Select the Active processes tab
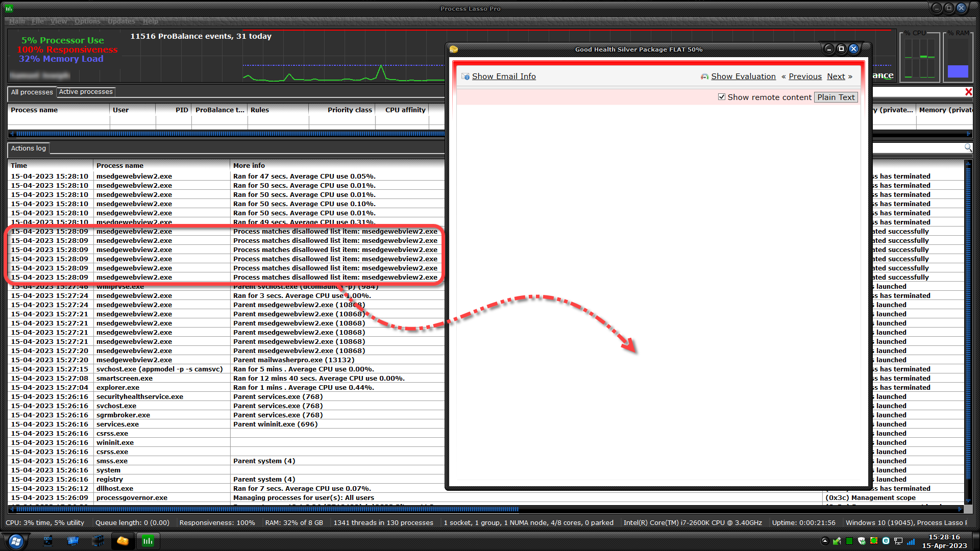Screen dimensions: 980x551 tap(86, 92)
